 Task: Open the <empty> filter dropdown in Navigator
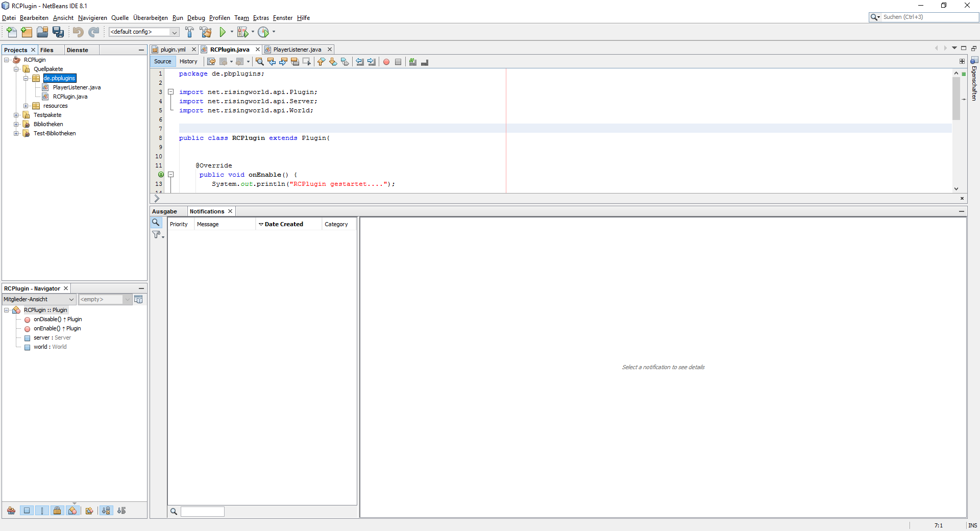click(x=105, y=299)
